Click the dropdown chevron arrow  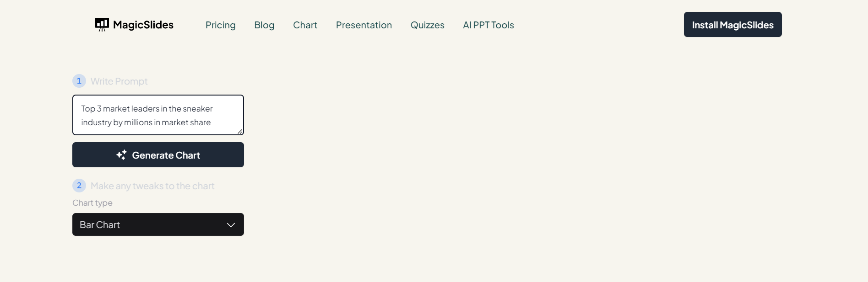pyautogui.click(x=231, y=225)
